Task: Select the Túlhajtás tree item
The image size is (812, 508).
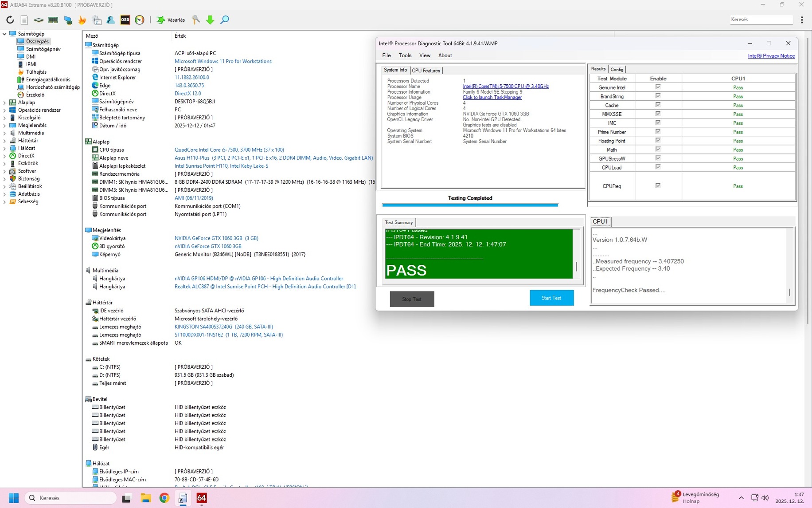Action: click(x=36, y=72)
